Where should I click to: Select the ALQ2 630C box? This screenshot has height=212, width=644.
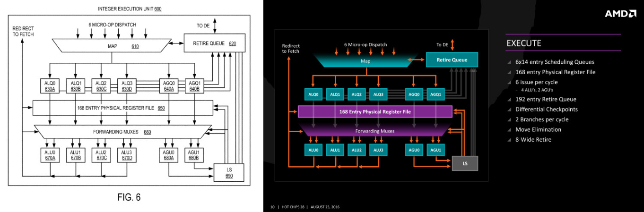pos(101,85)
